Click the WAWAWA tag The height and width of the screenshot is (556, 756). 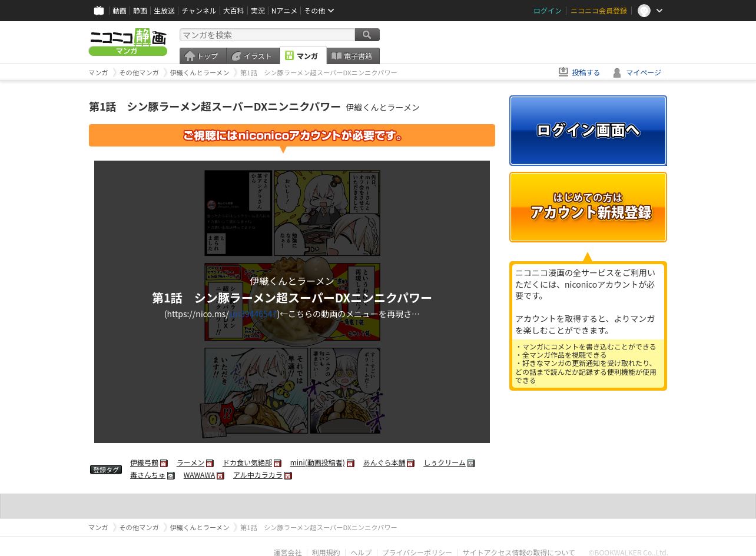199,475
